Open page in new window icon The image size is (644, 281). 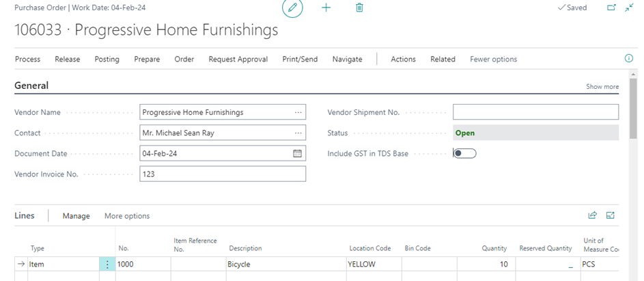(x=611, y=8)
